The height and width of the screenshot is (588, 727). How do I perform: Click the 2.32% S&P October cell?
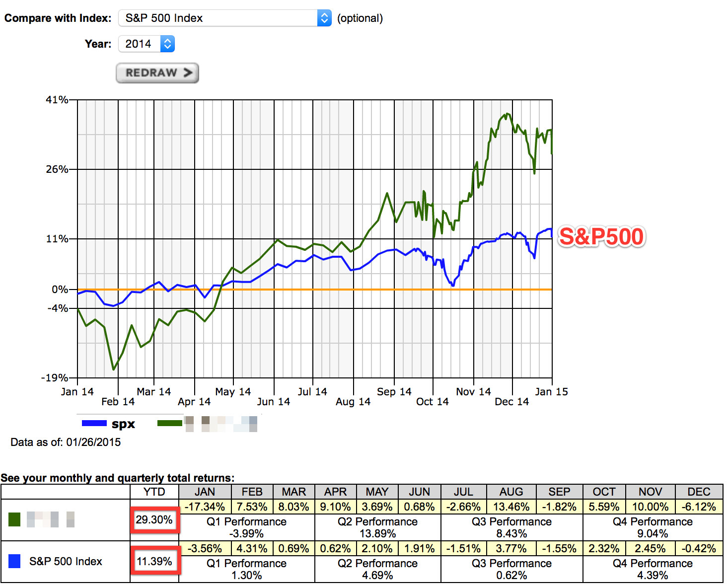click(604, 549)
